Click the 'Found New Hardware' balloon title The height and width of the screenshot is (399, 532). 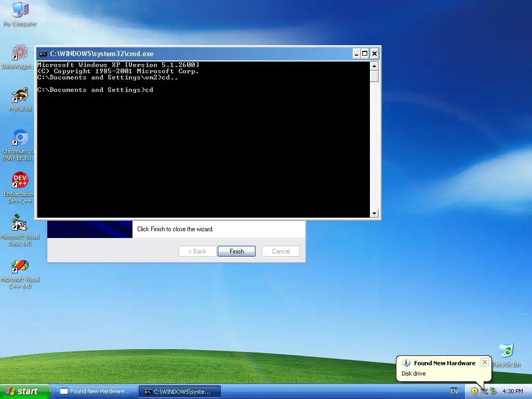(x=445, y=363)
